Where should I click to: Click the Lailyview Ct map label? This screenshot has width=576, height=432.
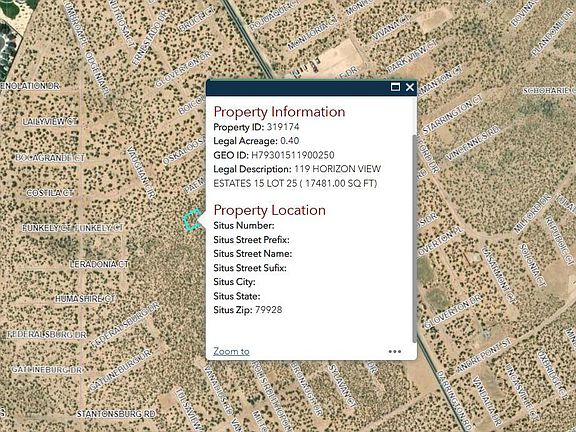[50, 122]
